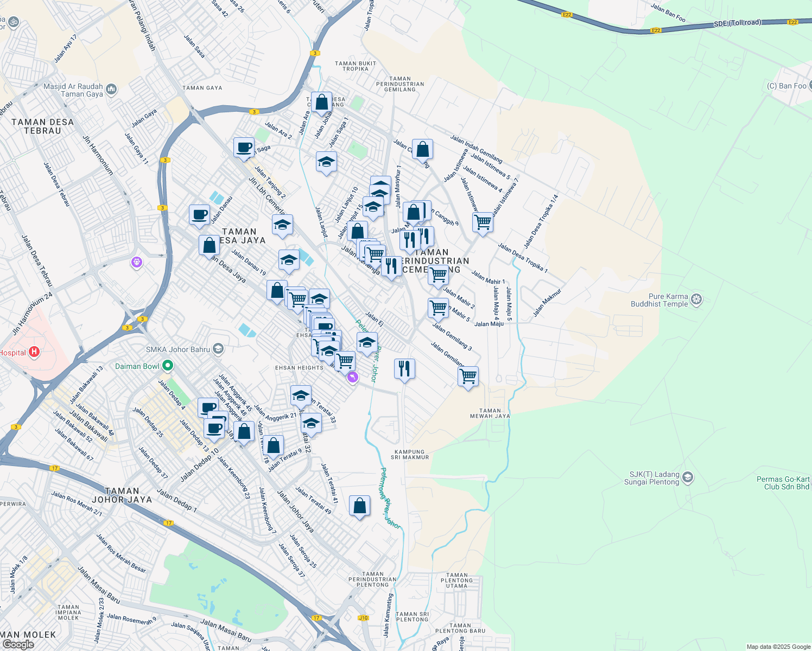Click the Jalan Desa Tropika 1 label
This screenshot has width=812, height=651.
523,258
